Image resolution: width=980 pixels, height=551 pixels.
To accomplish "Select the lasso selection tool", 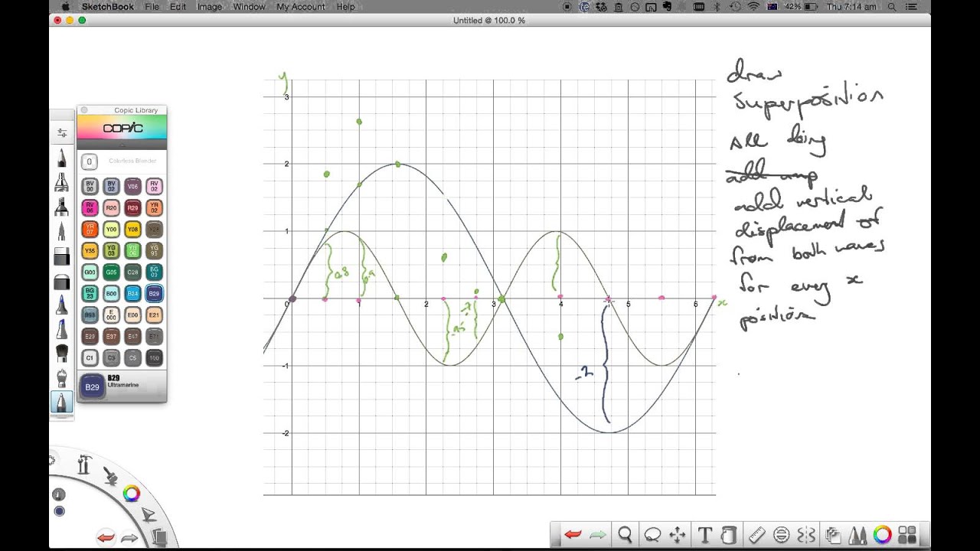I will click(652, 535).
